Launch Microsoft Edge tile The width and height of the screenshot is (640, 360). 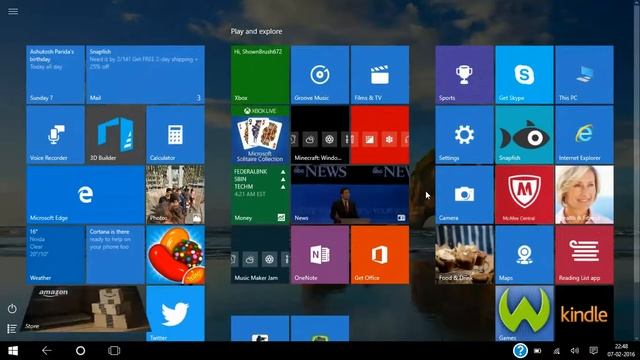click(x=85, y=195)
